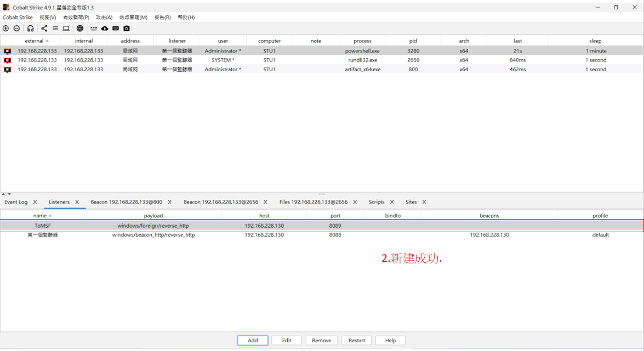Click the beacon icon of powershell.exe session

click(7, 51)
